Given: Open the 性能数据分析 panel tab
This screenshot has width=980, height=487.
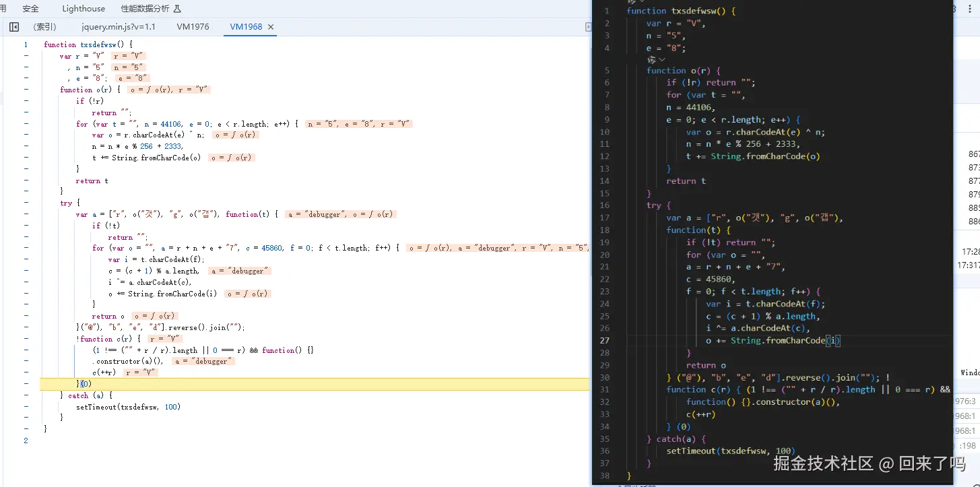Looking at the screenshot, I should click(x=145, y=9).
